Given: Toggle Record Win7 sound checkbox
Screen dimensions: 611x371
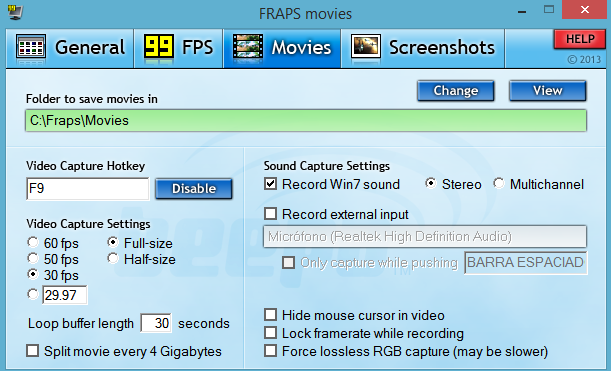Looking at the screenshot, I should pos(270,184).
